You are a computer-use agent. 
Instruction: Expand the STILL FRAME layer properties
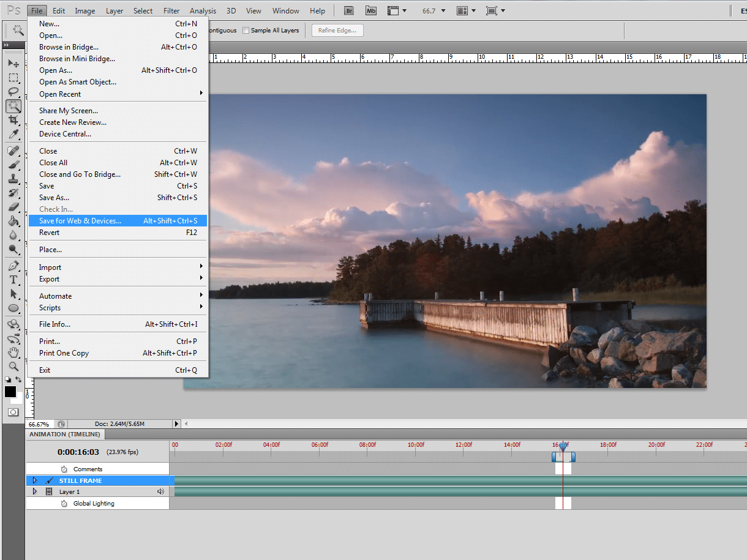(x=34, y=480)
